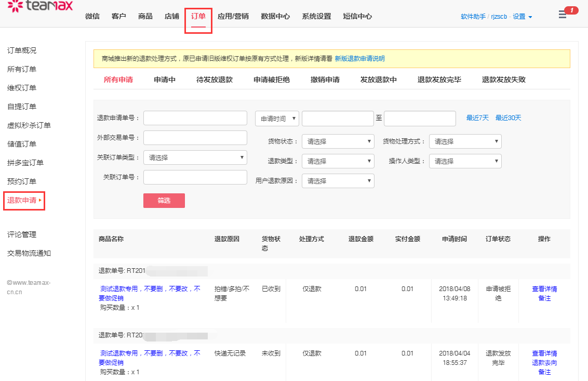Filter by 最近7天 quick link
588x381 pixels.
pyautogui.click(x=477, y=118)
